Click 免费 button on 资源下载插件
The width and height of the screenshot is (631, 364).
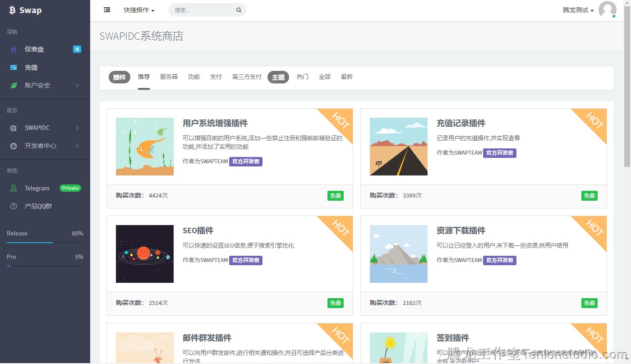point(590,303)
